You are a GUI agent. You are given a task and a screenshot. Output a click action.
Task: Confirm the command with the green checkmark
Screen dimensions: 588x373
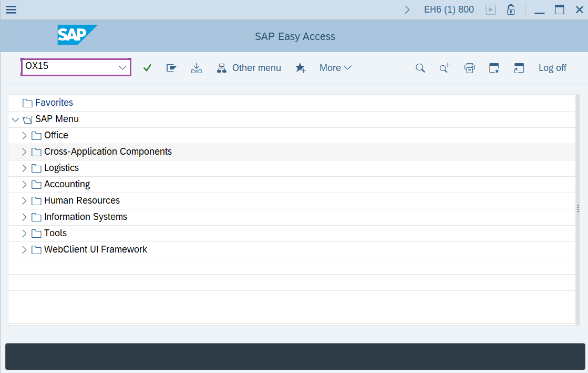147,67
